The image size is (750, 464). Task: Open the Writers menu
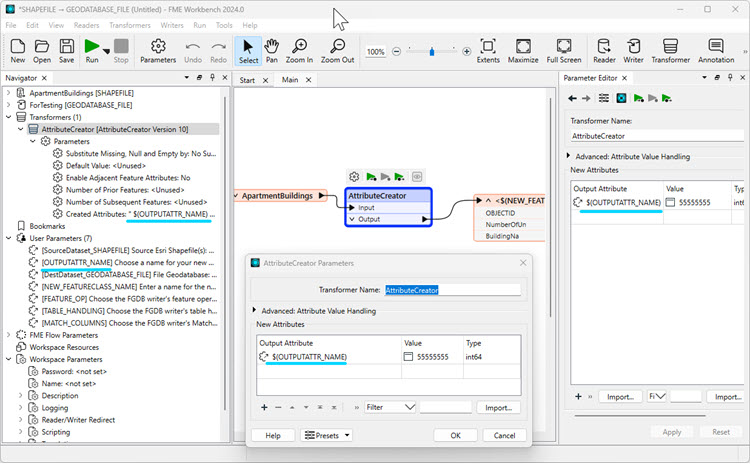[x=172, y=25]
